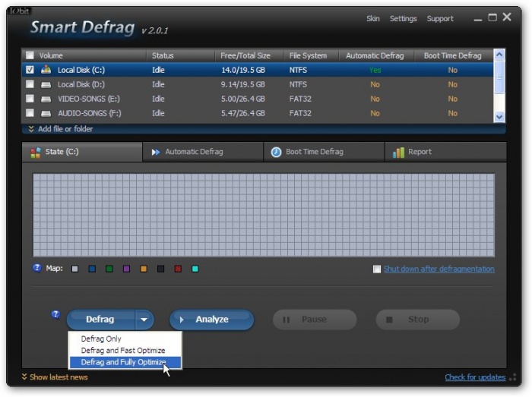Click scroll up arrow of volume list

pos(499,55)
